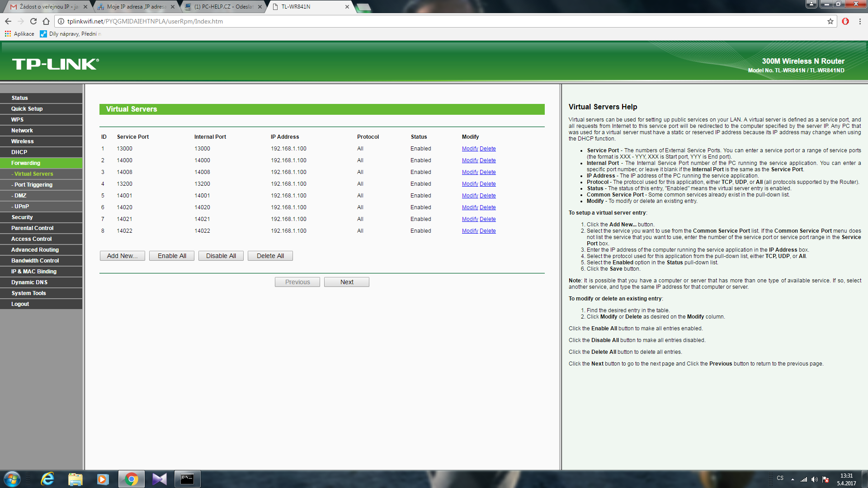Click the taskbar volume speaker icon
The height and width of the screenshot is (488, 868).
[x=814, y=479]
